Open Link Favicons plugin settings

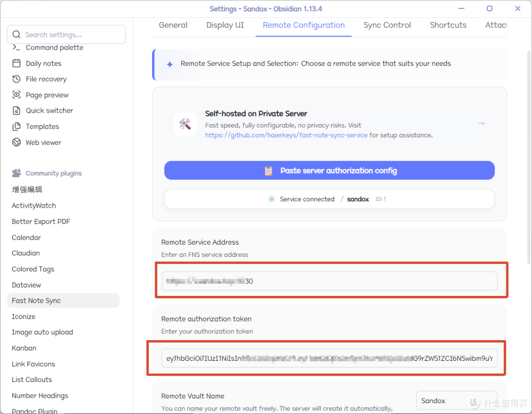pos(33,364)
